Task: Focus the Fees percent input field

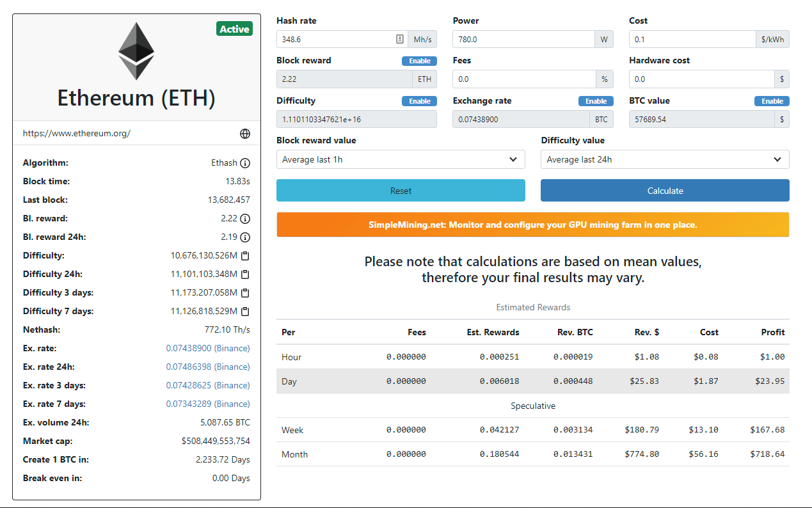Action: pyautogui.click(x=523, y=79)
